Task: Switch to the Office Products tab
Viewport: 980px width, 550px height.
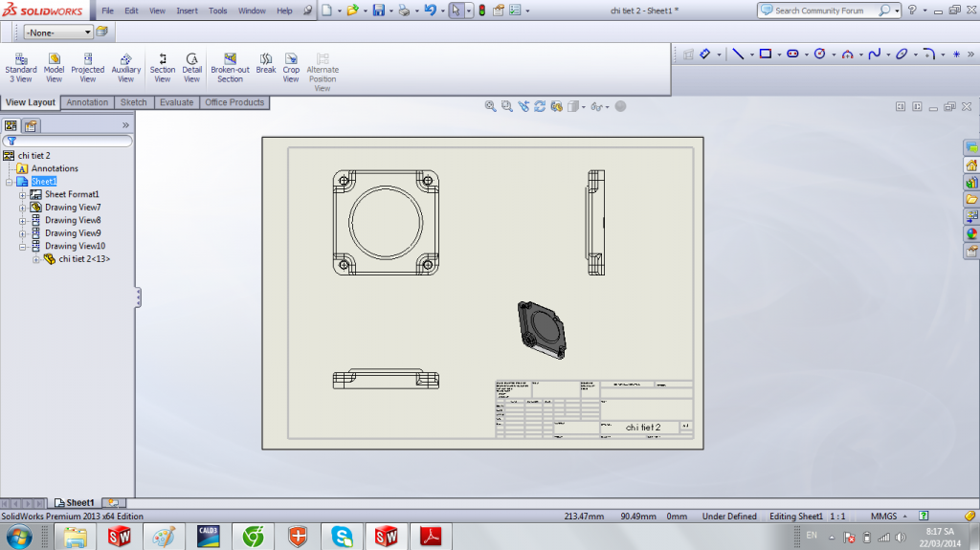Action: coord(234,102)
